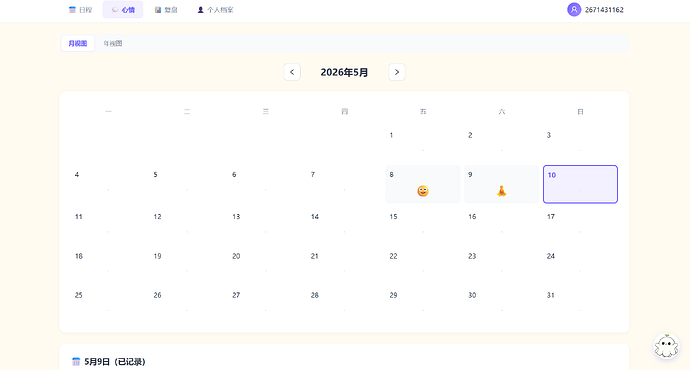Select day 27 in the calendar
Viewport: 690px width, 370px height.
[x=265, y=304]
